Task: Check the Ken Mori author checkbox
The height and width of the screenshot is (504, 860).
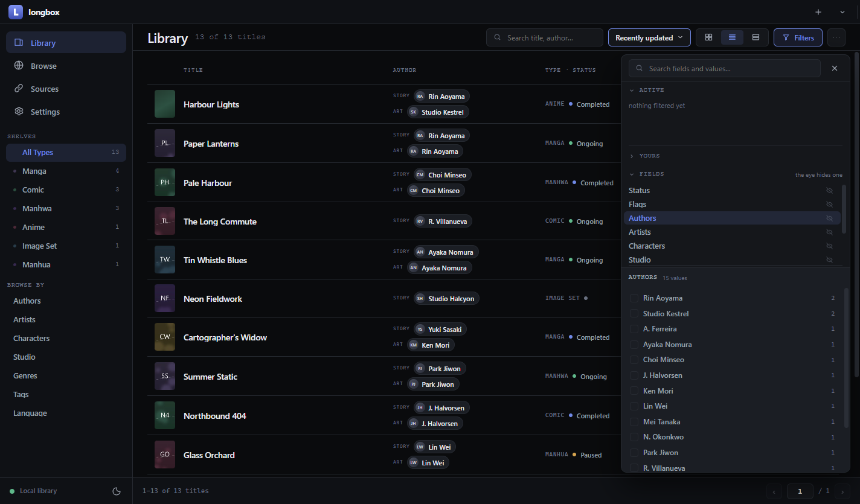Action: [x=634, y=391]
